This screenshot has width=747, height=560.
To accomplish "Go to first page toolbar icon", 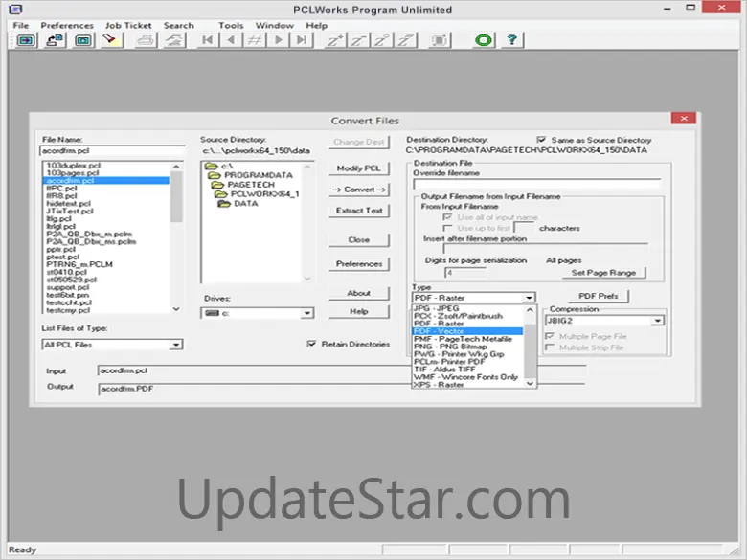I will click(x=208, y=40).
